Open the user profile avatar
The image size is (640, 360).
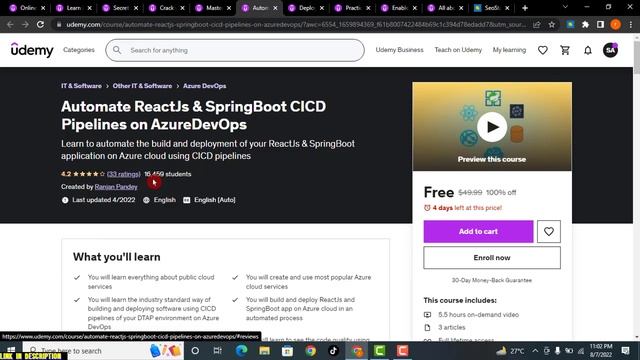pos(610,50)
